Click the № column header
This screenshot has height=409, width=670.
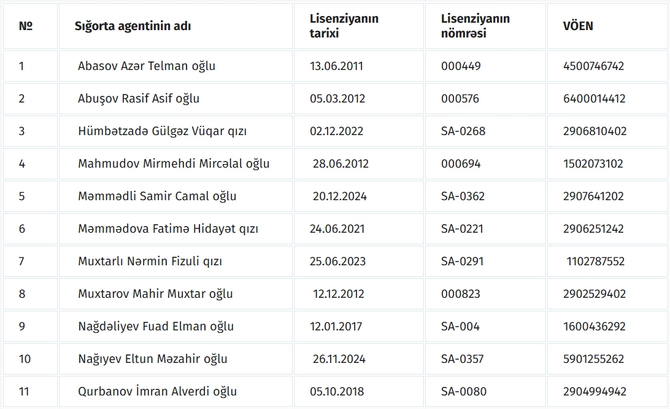click(x=26, y=26)
